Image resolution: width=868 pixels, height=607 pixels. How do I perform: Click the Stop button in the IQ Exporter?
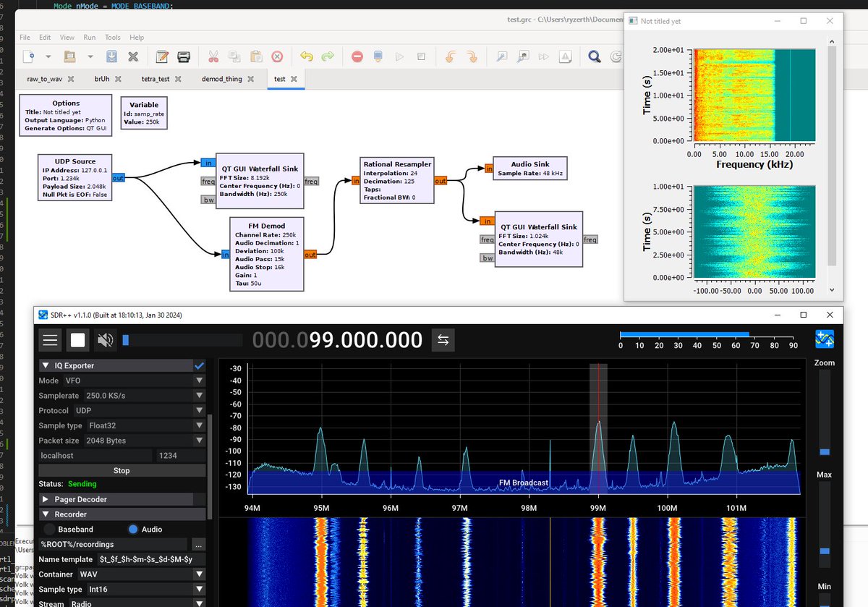tap(122, 470)
